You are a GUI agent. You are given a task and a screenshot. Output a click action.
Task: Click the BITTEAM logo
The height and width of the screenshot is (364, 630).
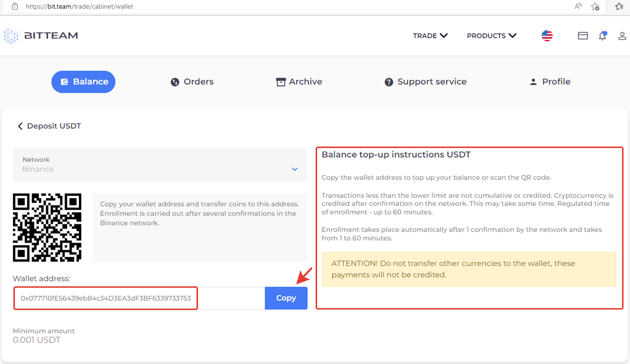(x=41, y=36)
